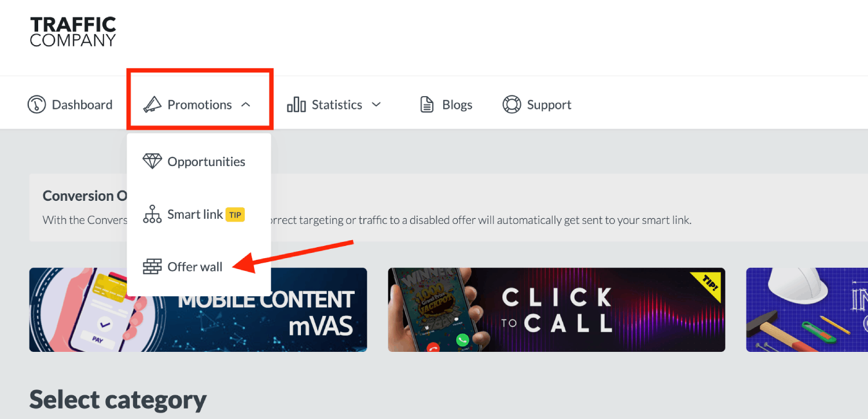Expand the Statistics dropdown chevron
The height and width of the screenshot is (419, 868).
coord(376,105)
